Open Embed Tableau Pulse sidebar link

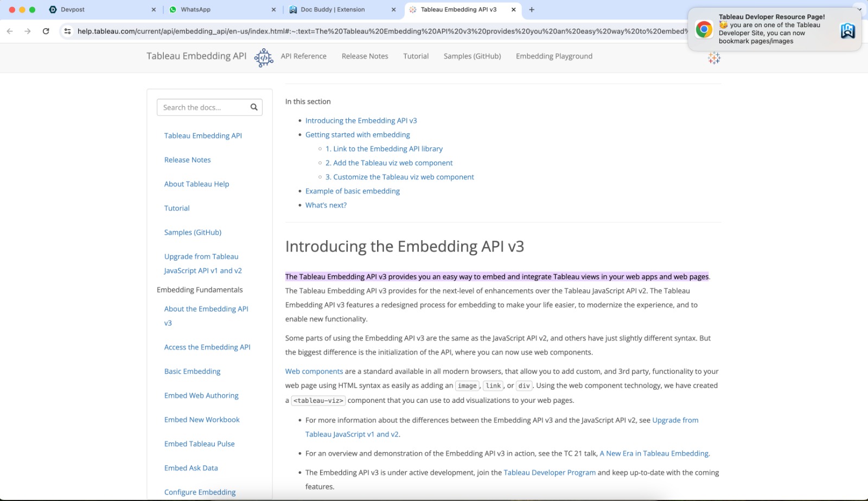[200, 444]
